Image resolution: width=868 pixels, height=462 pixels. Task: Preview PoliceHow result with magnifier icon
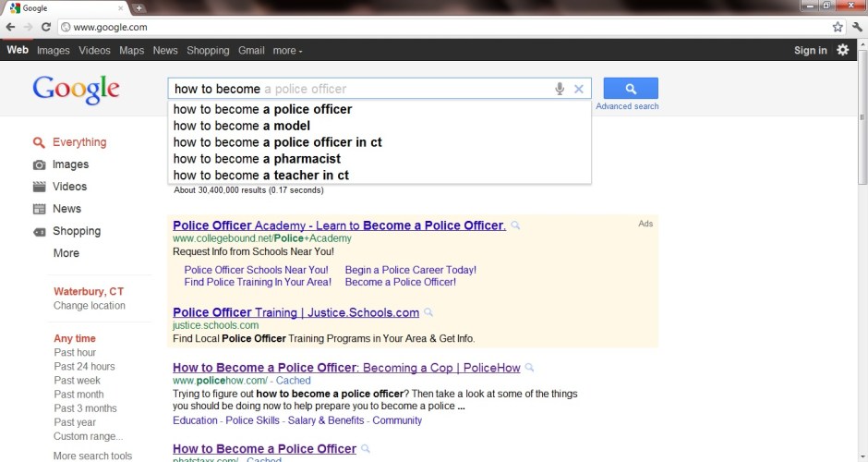click(529, 368)
